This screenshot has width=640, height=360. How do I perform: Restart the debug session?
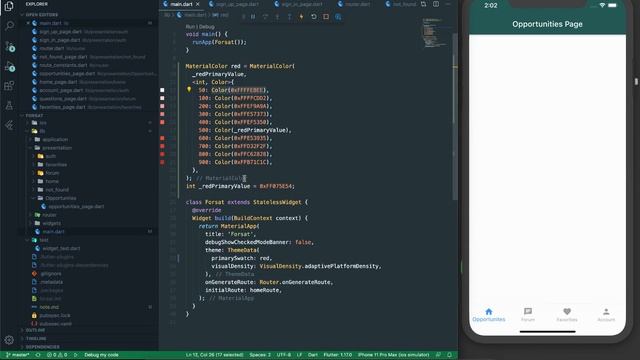(x=313, y=17)
